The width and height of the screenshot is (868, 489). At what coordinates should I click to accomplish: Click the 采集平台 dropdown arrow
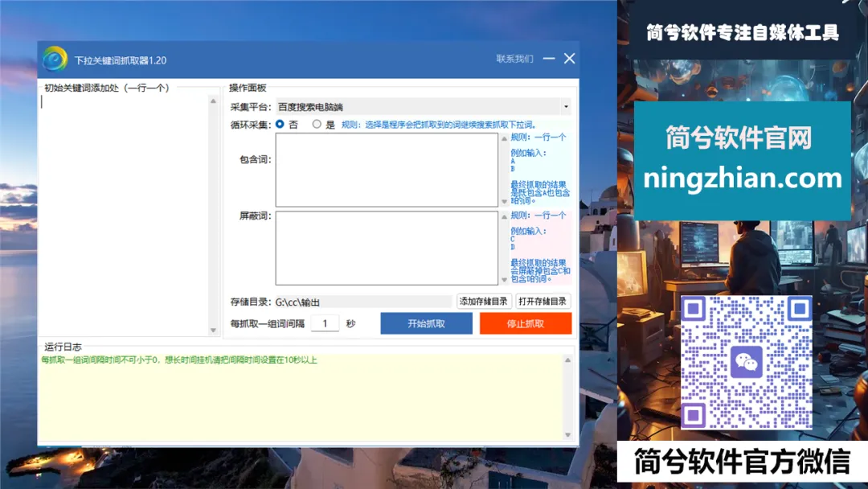[566, 106]
